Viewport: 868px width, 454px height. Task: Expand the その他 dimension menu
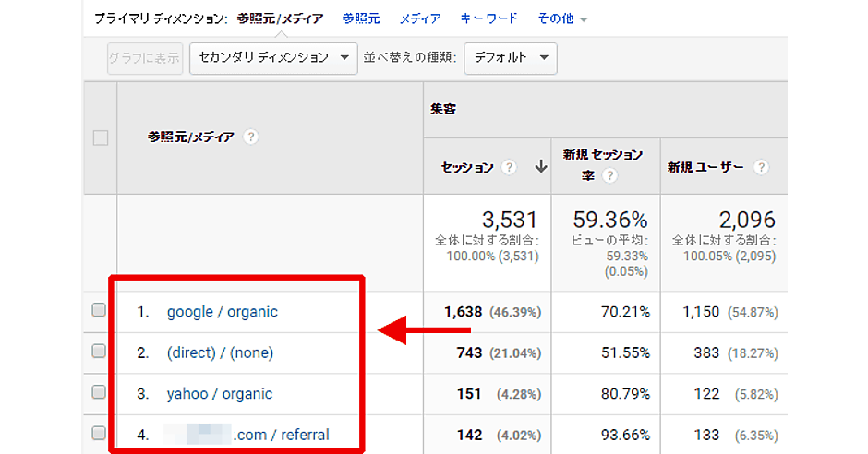561,18
